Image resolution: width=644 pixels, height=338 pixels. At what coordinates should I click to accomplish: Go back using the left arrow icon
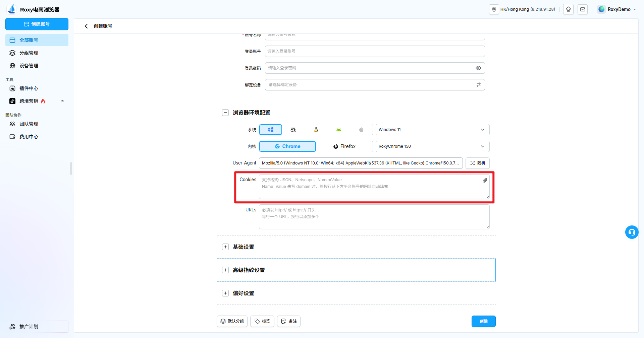coord(86,26)
